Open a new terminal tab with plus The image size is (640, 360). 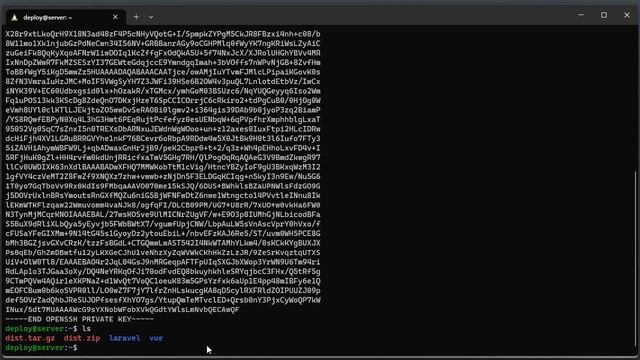coord(136,17)
